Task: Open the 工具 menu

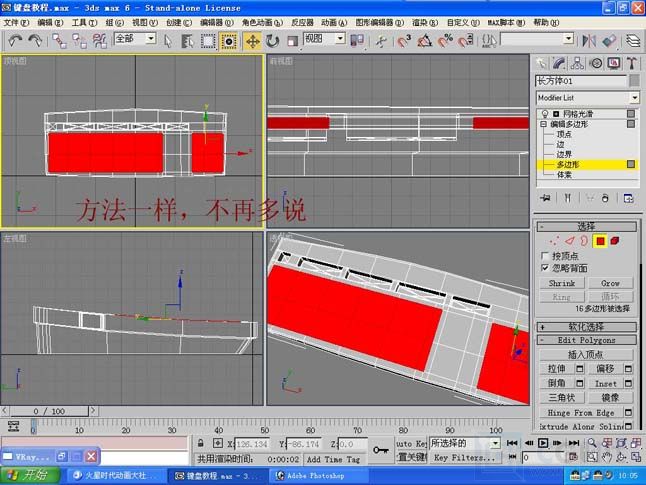Action: pos(84,23)
